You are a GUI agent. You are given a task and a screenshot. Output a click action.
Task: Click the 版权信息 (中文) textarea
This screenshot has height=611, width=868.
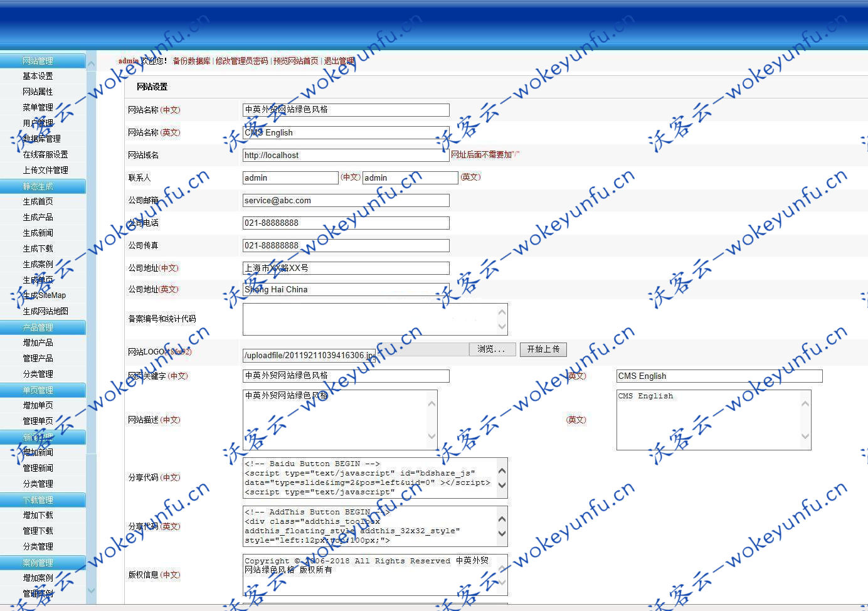[375, 575]
